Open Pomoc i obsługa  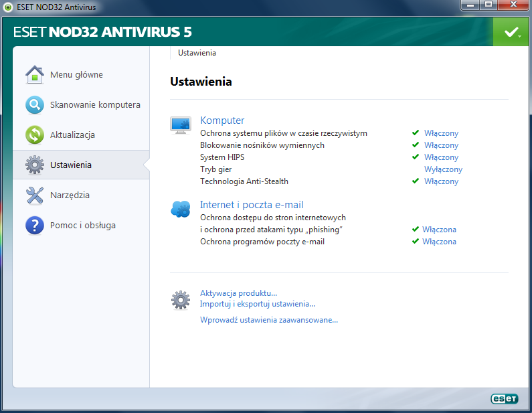(83, 226)
